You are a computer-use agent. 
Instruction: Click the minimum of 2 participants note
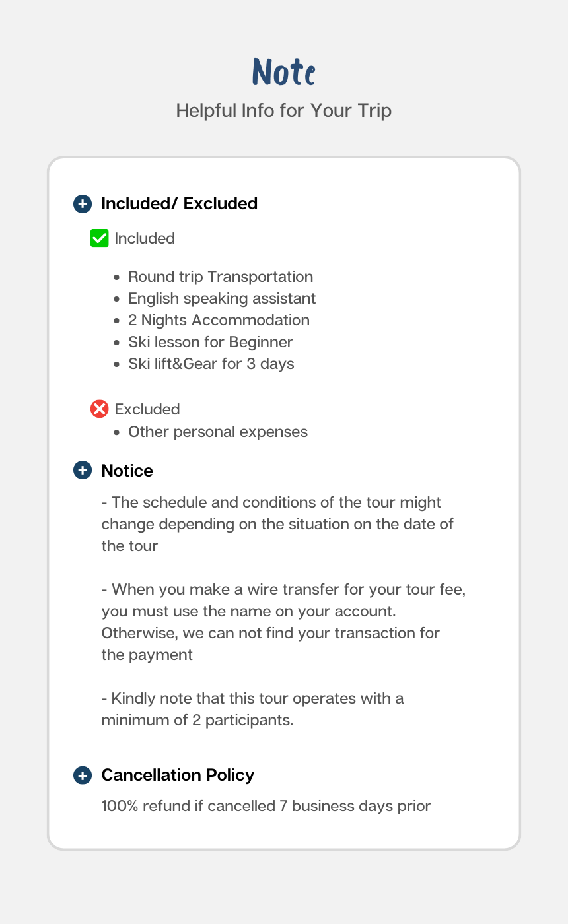click(x=252, y=709)
